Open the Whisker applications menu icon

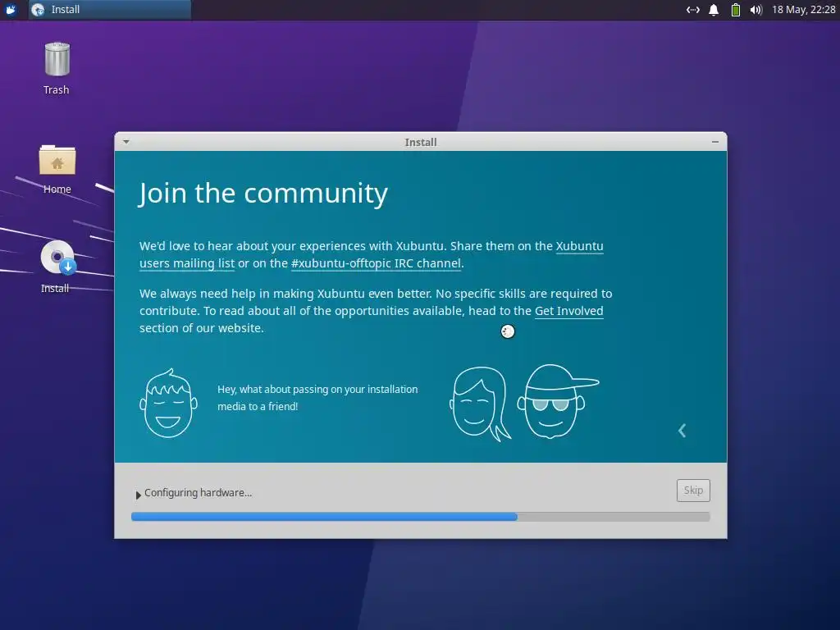[11, 10]
